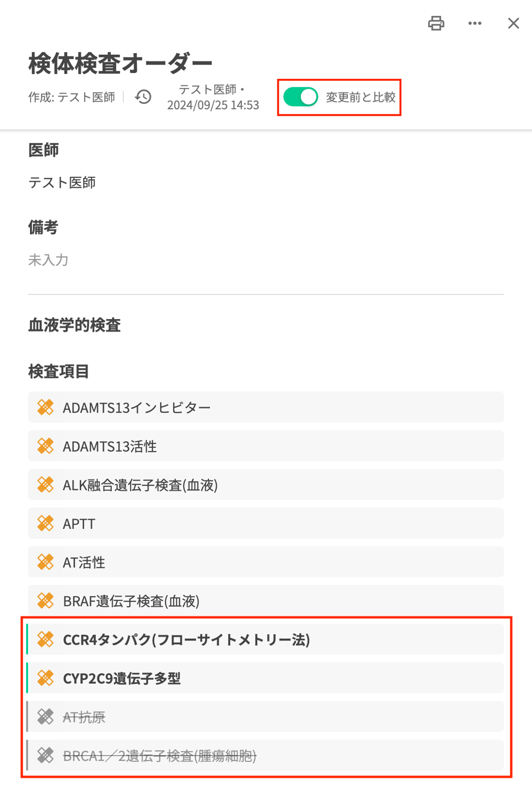Select added item CCR4タンパク(フローサイトメトリー法)
This screenshot has height=788, width=532.
click(x=266, y=639)
